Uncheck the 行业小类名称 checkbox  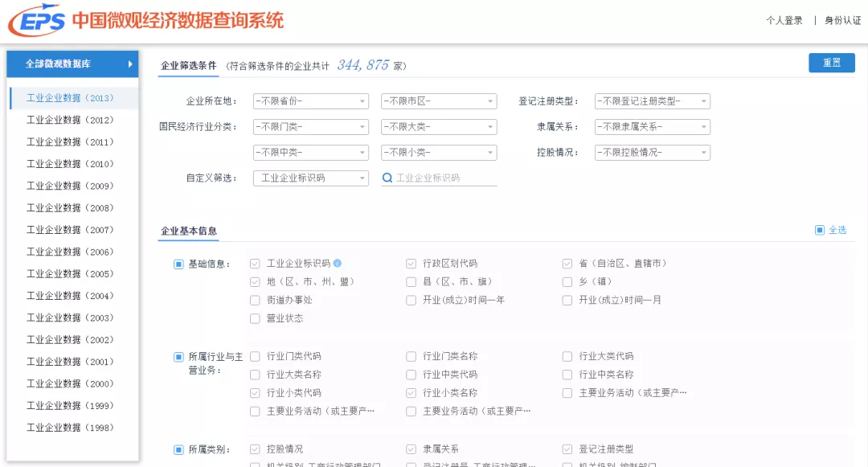(411, 393)
